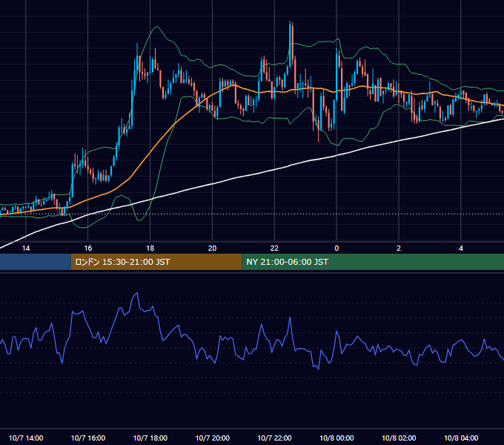The width and height of the screenshot is (504, 445).
Task: Click hour label 22 on chart axis
Action: pyautogui.click(x=274, y=248)
